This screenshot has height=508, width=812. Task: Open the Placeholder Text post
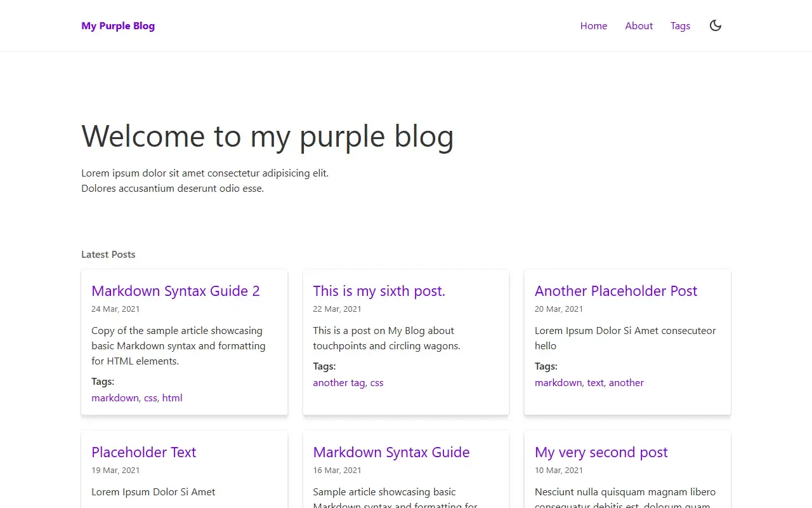click(x=144, y=452)
